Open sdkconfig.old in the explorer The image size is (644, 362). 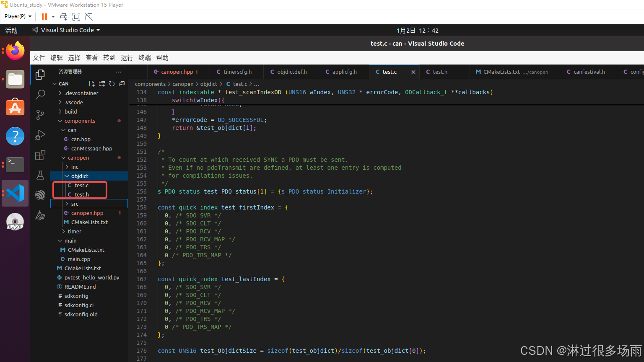(89, 314)
